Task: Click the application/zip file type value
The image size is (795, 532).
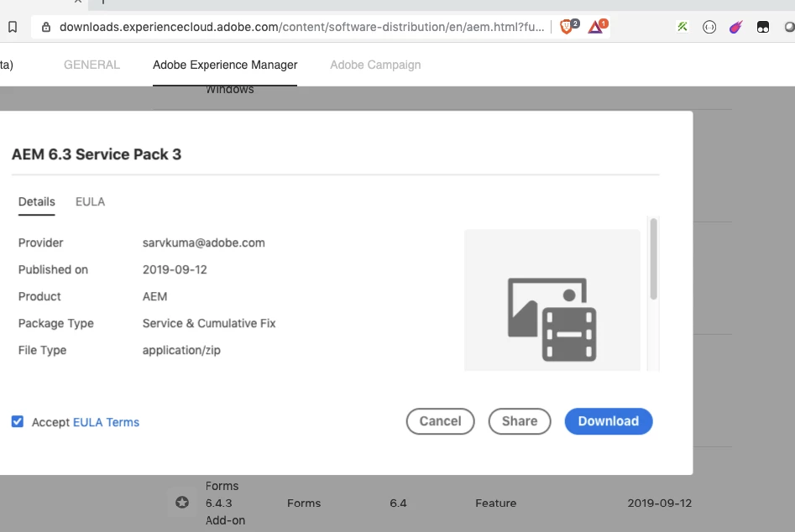Action: [181, 350]
